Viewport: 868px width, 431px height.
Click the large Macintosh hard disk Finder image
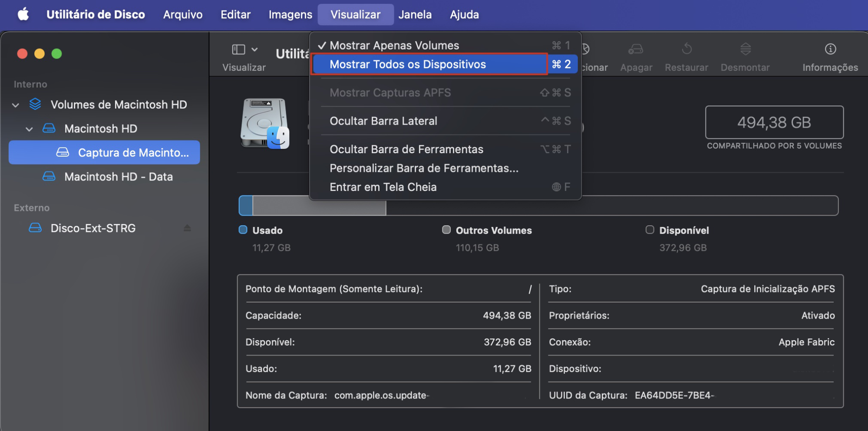pyautogui.click(x=265, y=124)
